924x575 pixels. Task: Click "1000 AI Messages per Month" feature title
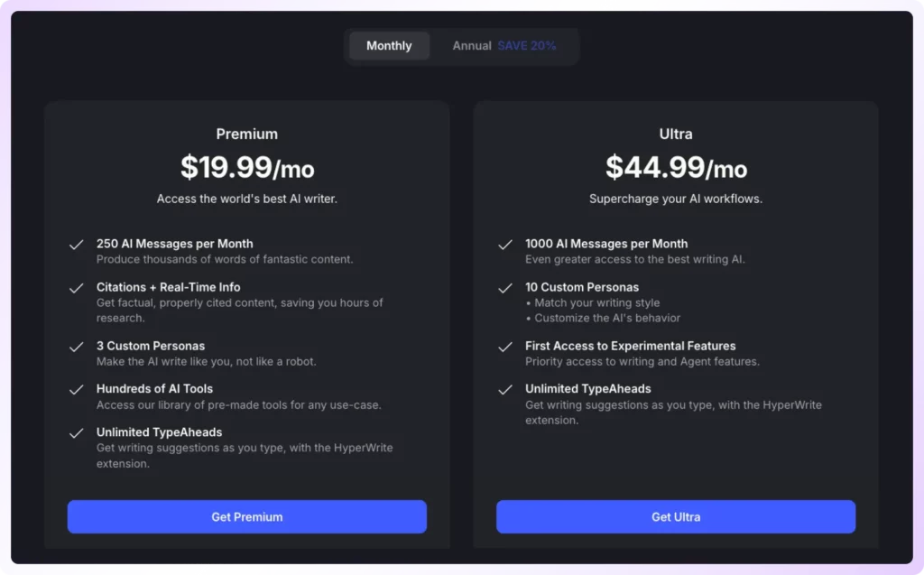pos(606,244)
